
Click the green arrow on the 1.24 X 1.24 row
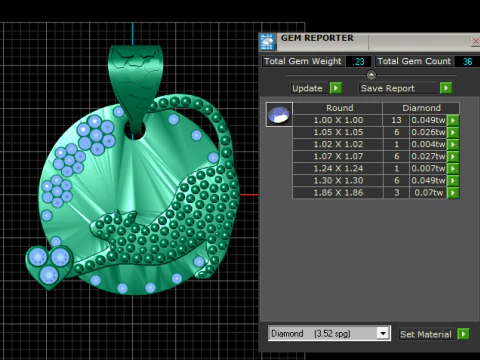point(453,168)
